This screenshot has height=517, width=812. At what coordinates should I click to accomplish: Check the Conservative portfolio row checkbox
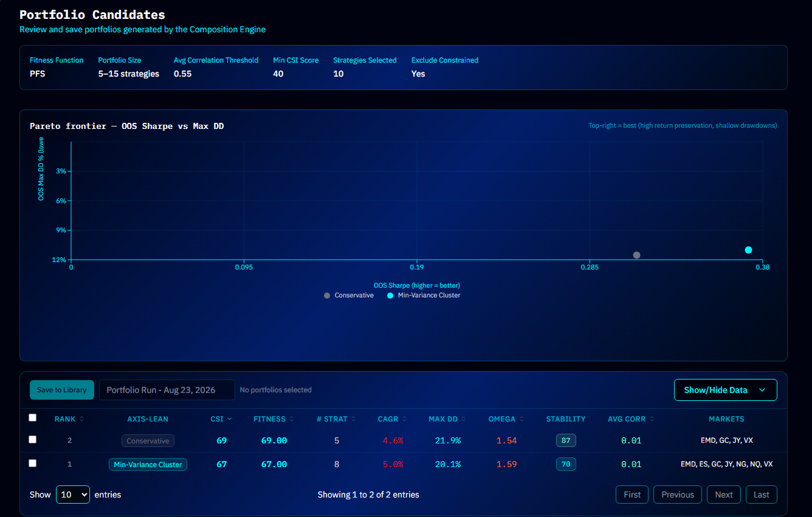tap(33, 440)
